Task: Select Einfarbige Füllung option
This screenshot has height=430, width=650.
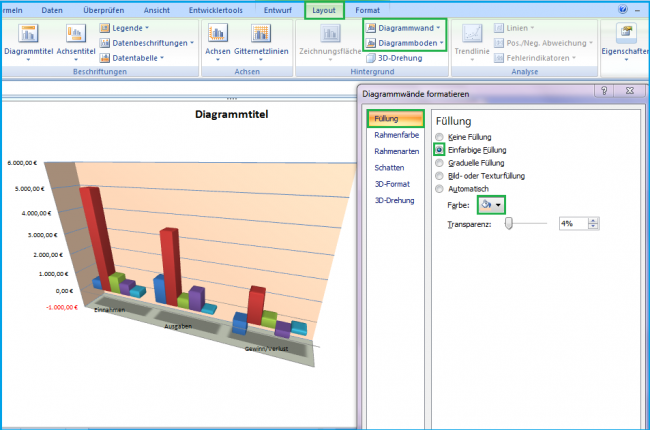Action: (x=439, y=149)
